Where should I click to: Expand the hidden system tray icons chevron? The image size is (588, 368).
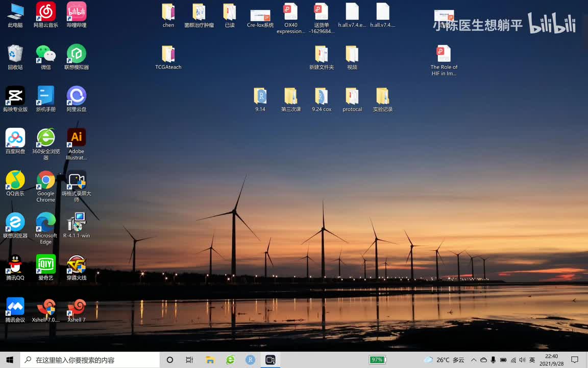pos(474,360)
